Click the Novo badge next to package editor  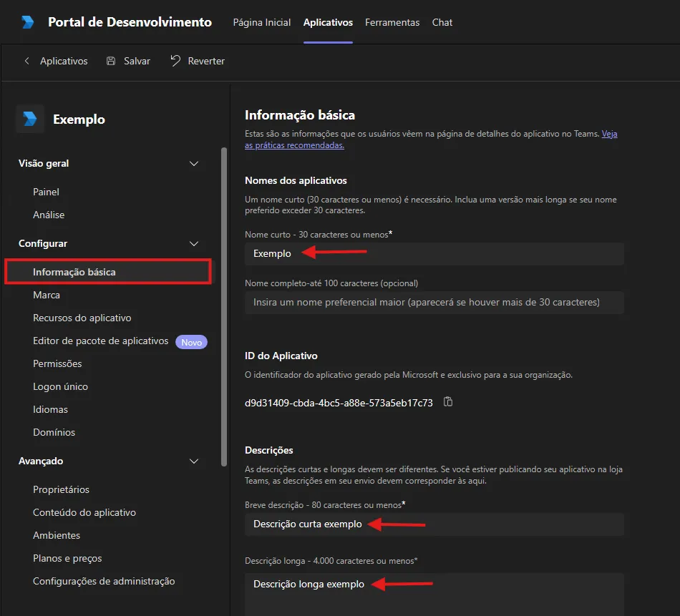tap(191, 342)
